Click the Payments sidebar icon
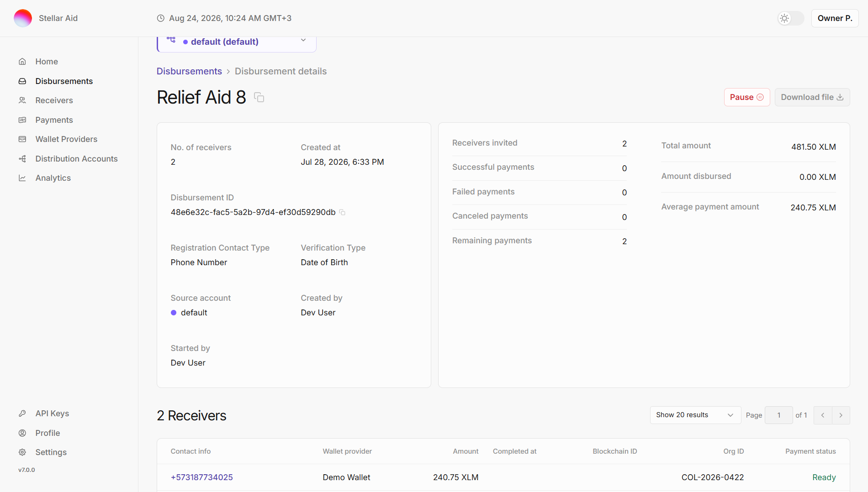The image size is (868, 492). (22, 120)
